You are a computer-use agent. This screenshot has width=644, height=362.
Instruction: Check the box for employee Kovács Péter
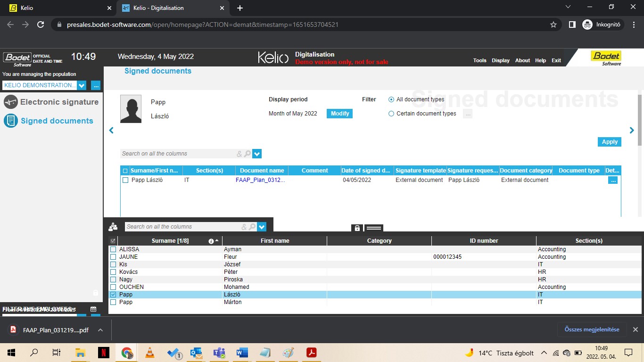click(113, 272)
